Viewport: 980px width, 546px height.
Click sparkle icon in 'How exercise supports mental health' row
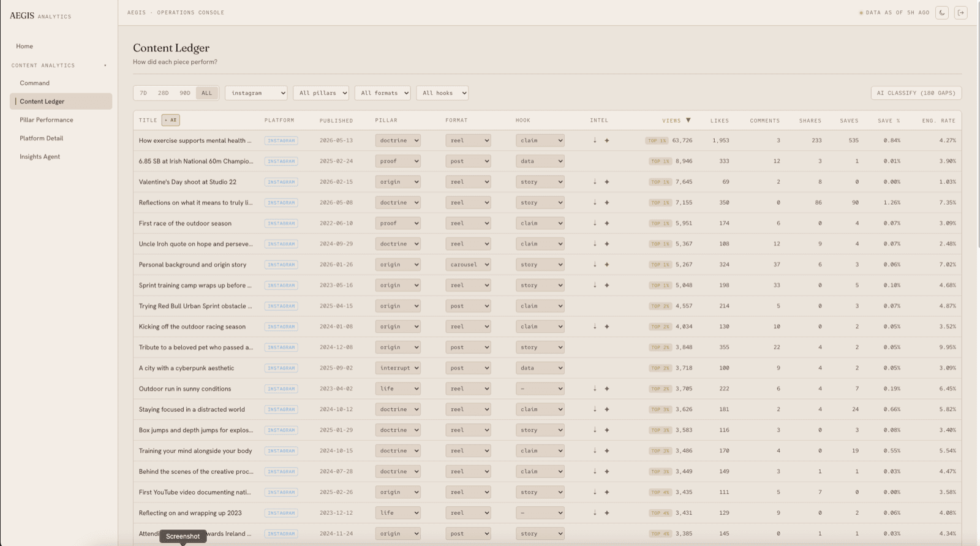pyautogui.click(x=607, y=140)
